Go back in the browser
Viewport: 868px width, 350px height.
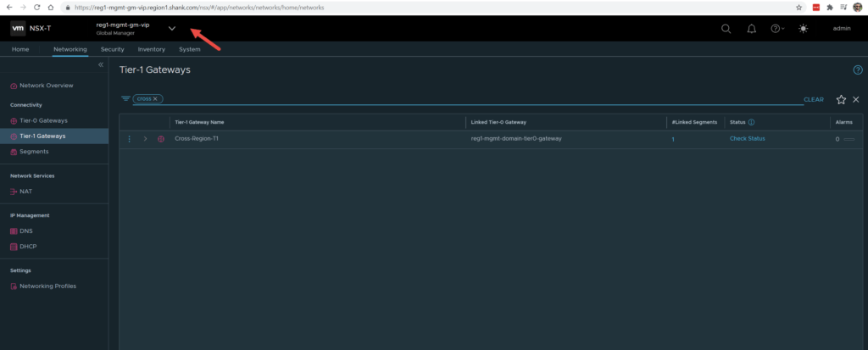point(8,8)
